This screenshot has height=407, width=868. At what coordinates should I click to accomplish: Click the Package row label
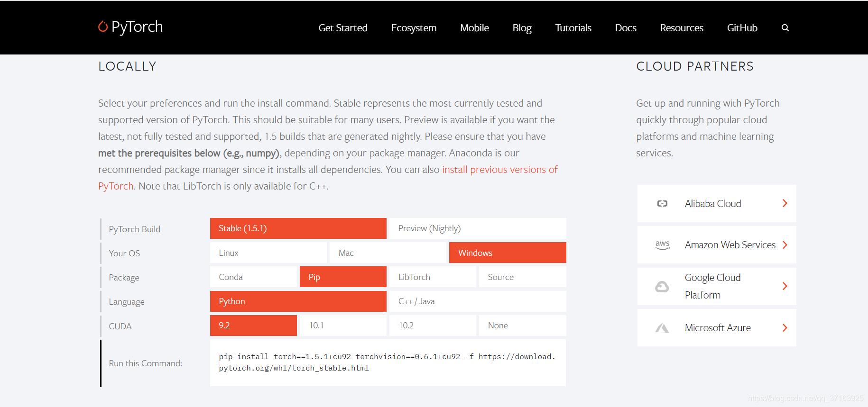[124, 278]
